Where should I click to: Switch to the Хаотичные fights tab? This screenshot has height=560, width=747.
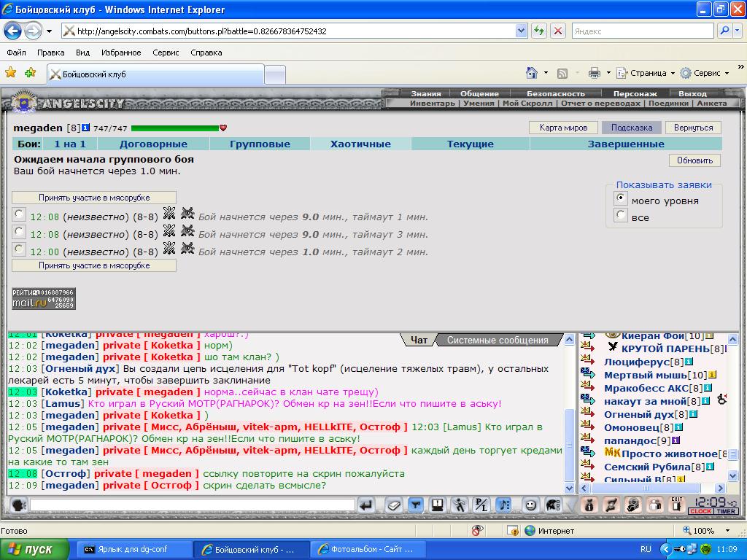[360, 144]
